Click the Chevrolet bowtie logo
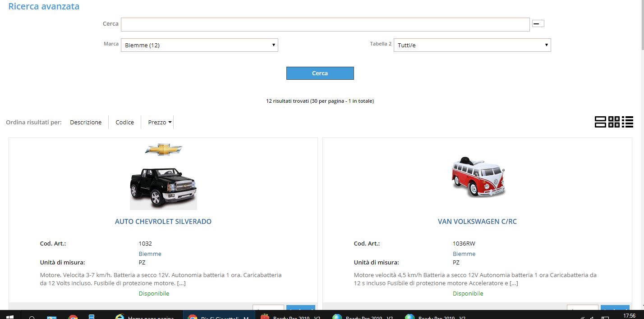The image size is (644, 319). click(x=164, y=150)
